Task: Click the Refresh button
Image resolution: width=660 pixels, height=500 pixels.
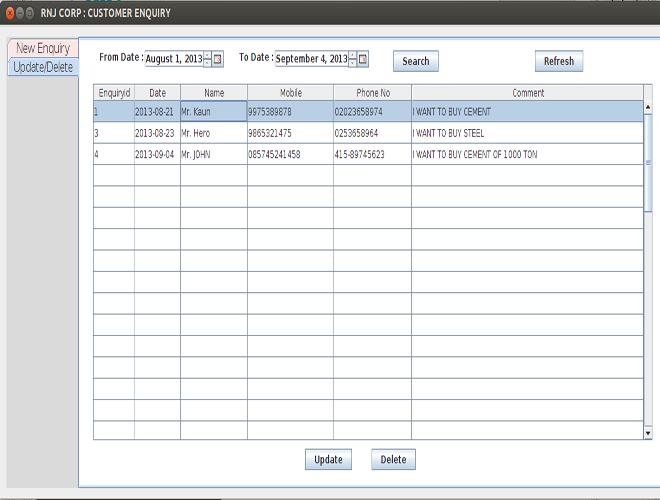Action: pyautogui.click(x=559, y=61)
